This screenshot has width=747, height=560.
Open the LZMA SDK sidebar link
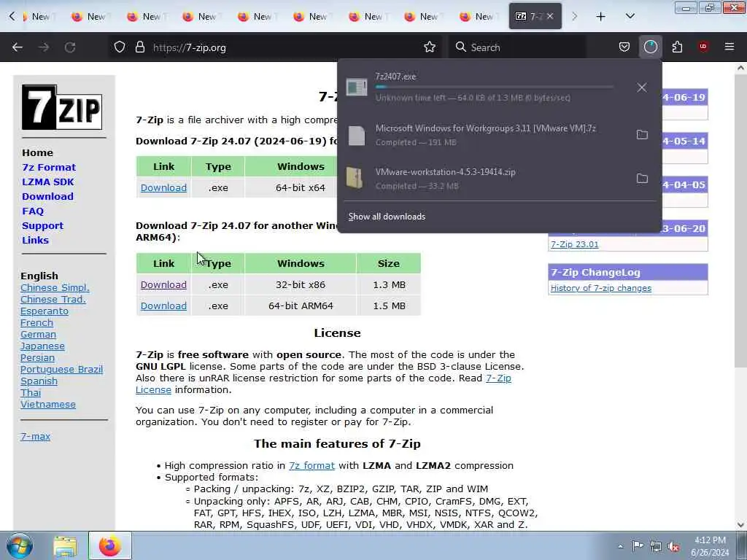(x=47, y=182)
